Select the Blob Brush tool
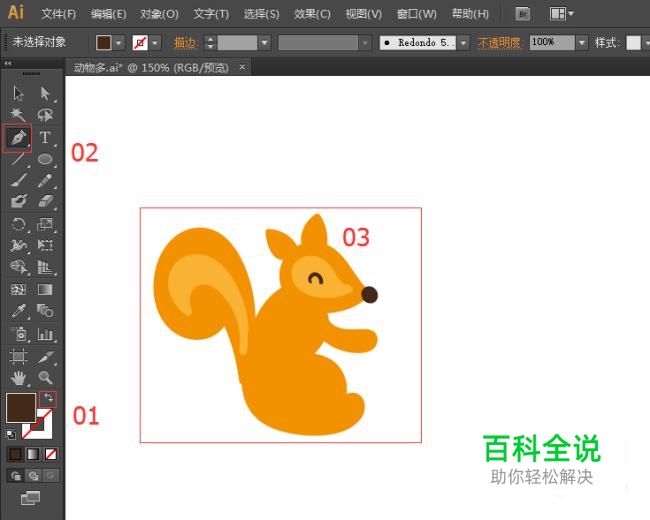Viewport: 650px width, 520px height. (x=18, y=202)
